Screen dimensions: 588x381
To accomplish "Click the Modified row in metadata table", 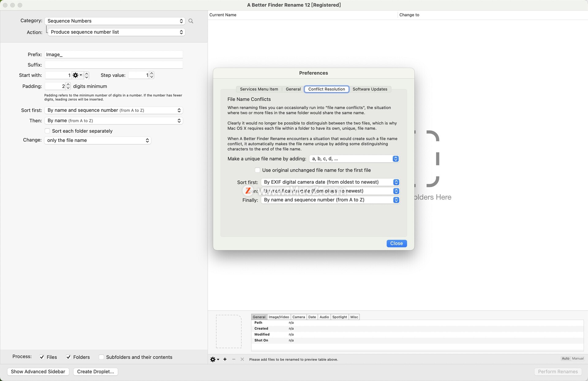I will point(417,334).
